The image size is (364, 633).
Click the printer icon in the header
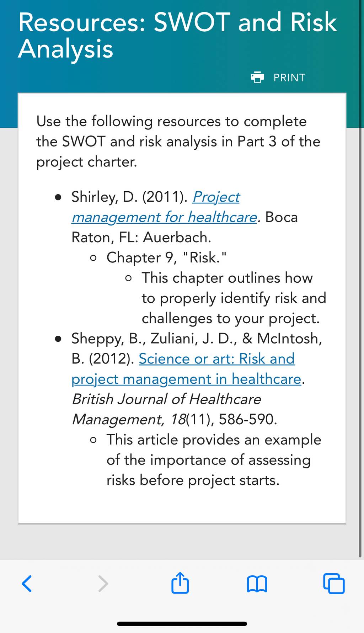click(x=258, y=77)
